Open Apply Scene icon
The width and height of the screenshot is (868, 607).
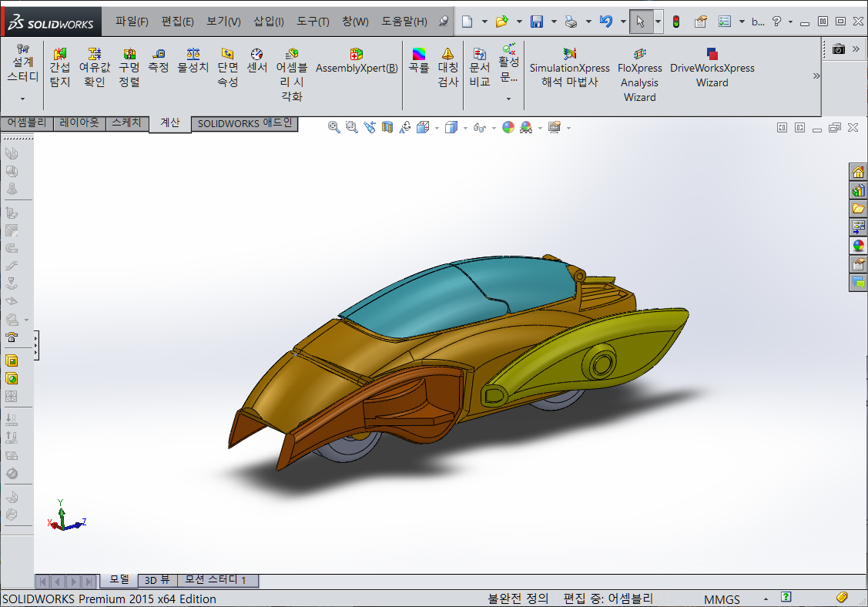pyautogui.click(x=526, y=127)
